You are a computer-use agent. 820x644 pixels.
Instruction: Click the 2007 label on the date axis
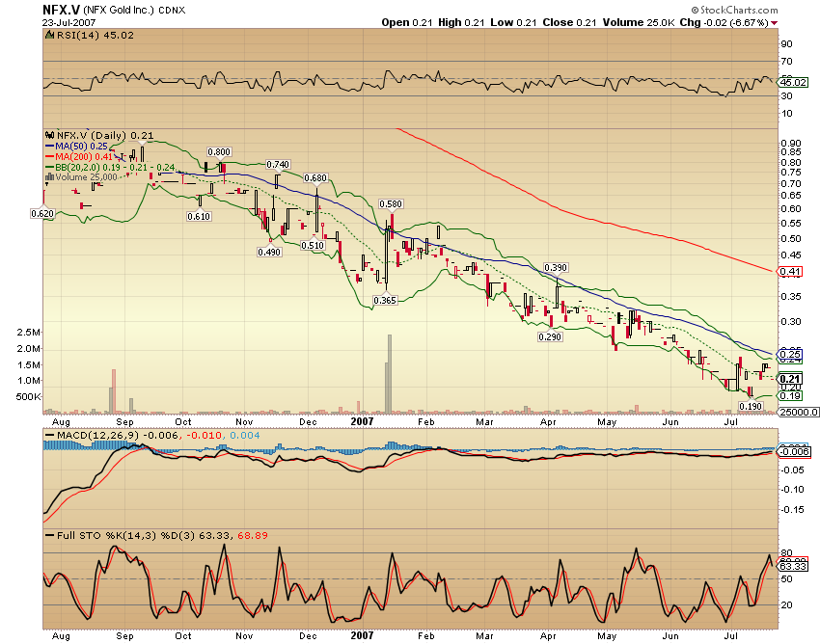click(364, 422)
